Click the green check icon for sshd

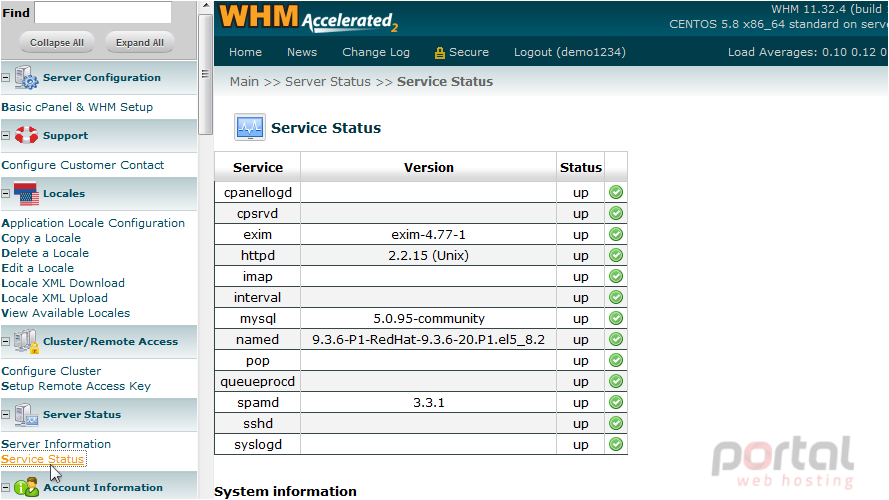click(616, 423)
